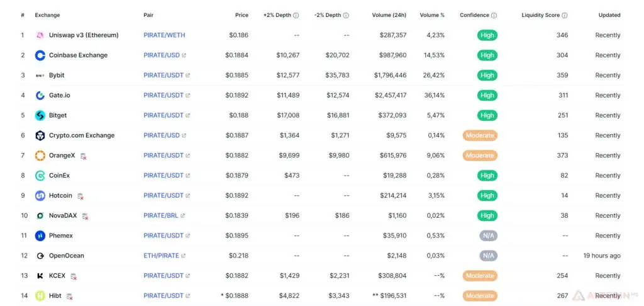Click the info icon beside +2% Depth
This screenshot has width=644, height=306.
click(296, 15)
